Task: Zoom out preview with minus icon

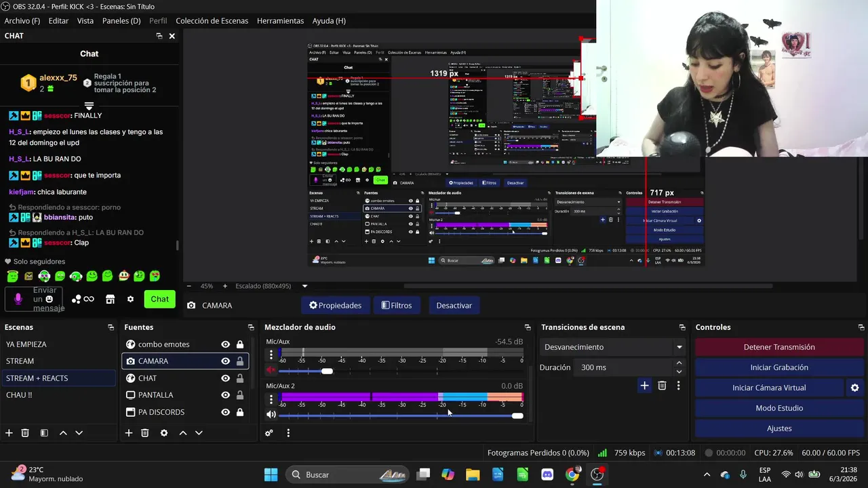Action: 189,286
